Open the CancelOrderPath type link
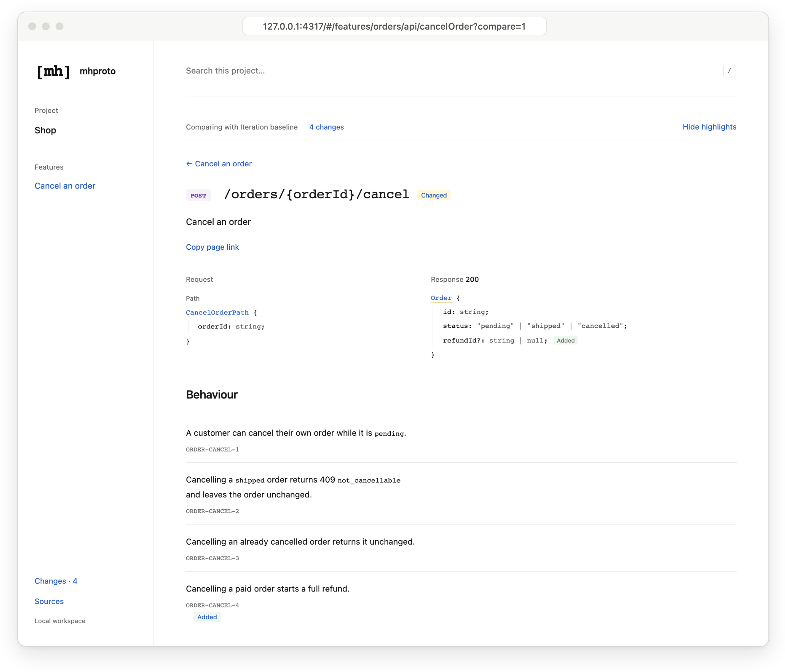 point(217,313)
